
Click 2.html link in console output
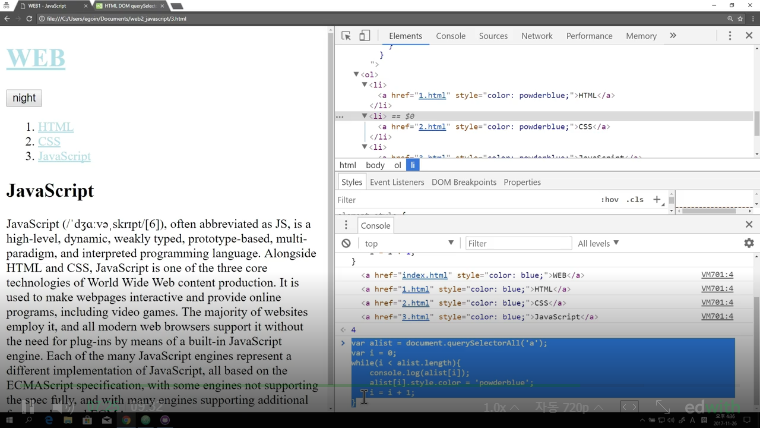point(415,303)
